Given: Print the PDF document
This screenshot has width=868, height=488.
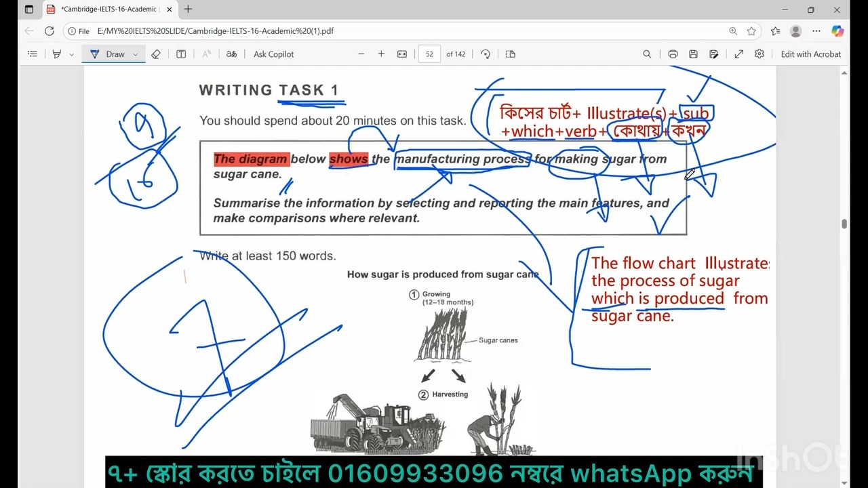Looking at the screenshot, I should (673, 54).
